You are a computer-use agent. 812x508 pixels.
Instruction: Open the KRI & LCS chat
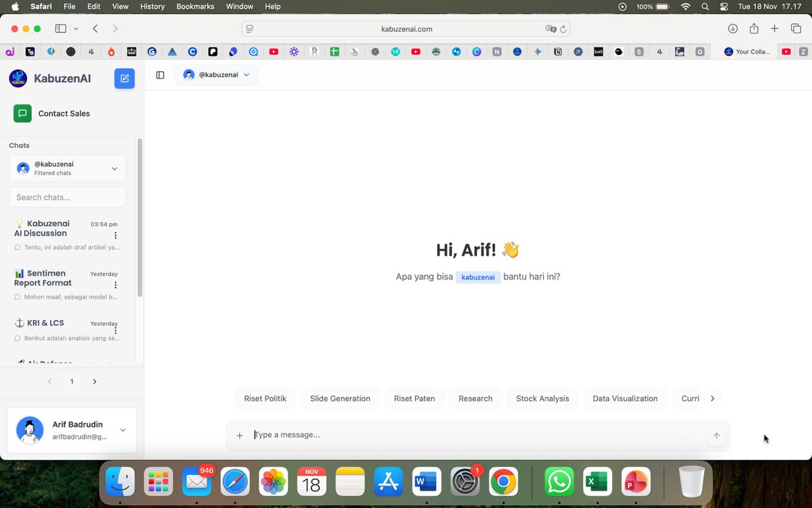(46, 323)
